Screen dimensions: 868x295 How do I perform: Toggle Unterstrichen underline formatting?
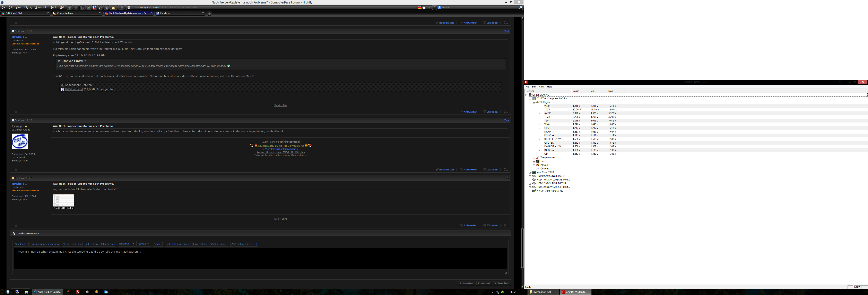107,244
